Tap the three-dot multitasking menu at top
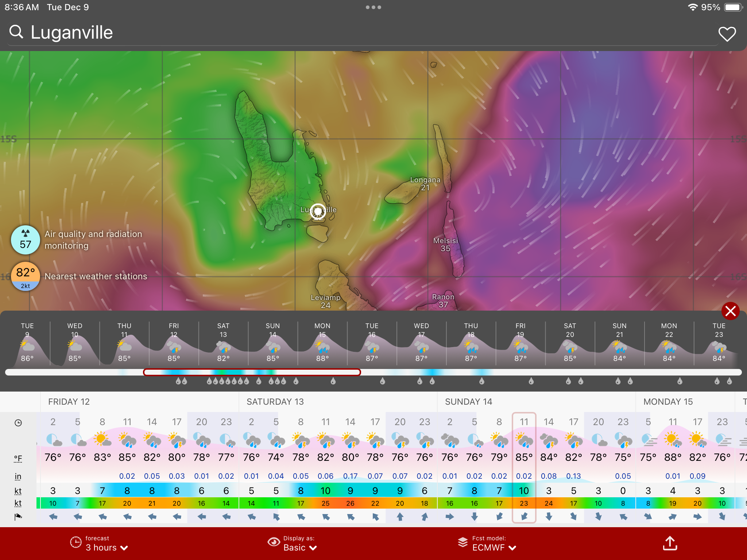 373,7
